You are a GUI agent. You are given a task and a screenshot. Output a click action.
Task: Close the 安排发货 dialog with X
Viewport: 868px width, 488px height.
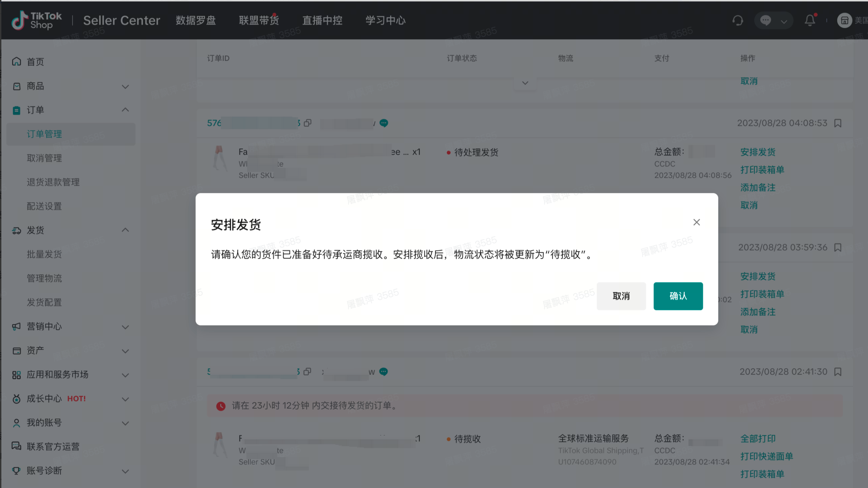click(x=696, y=222)
